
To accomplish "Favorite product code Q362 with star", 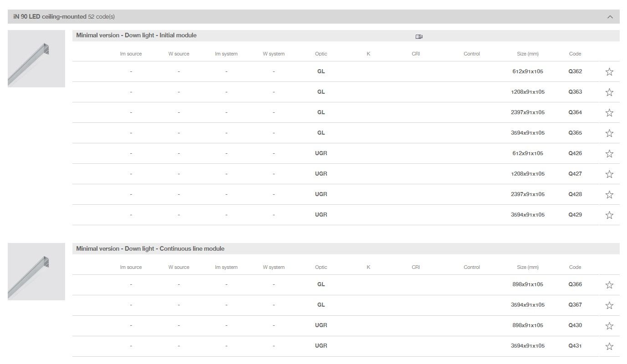I will (609, 72).
